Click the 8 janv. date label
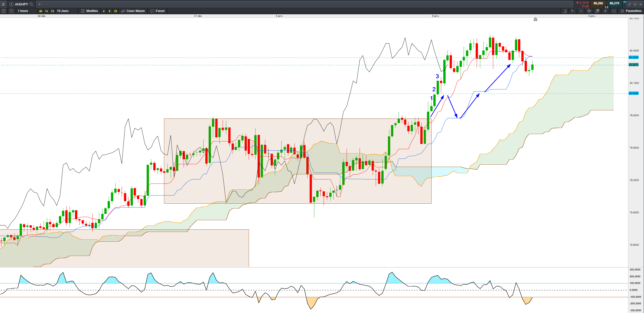This screenshot has height=313, width=644. click(592, 16)
